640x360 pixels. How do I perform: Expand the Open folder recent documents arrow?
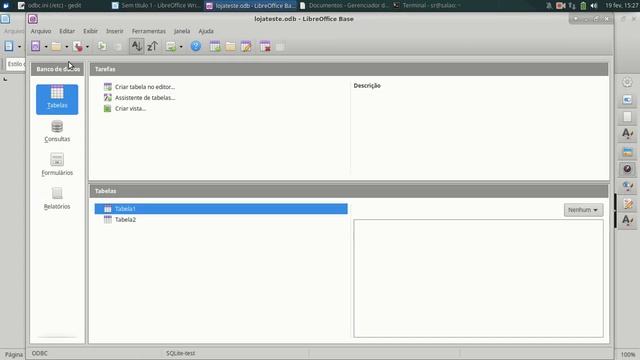(x=67, y=47)
